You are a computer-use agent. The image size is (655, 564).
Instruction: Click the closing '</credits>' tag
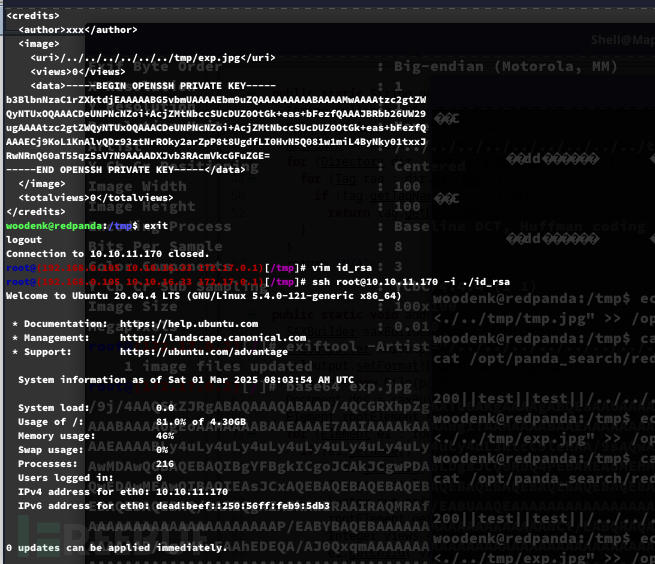tap(36, 212)
